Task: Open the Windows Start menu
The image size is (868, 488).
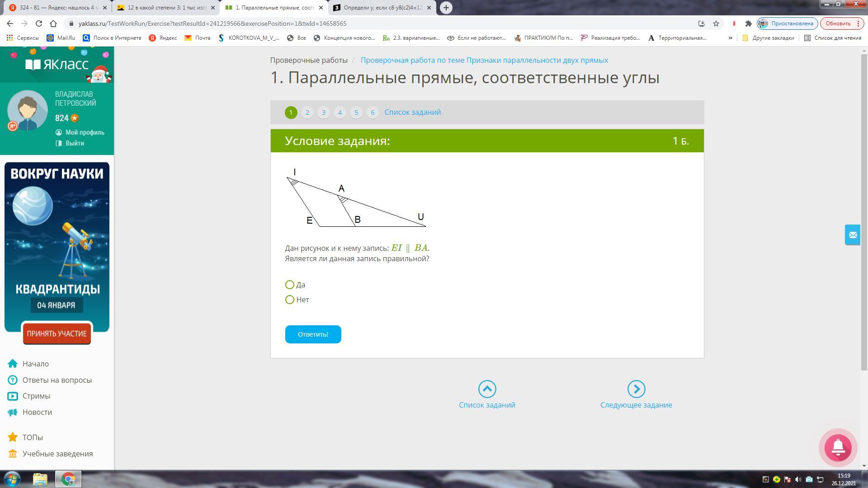Action: [12, 479]
